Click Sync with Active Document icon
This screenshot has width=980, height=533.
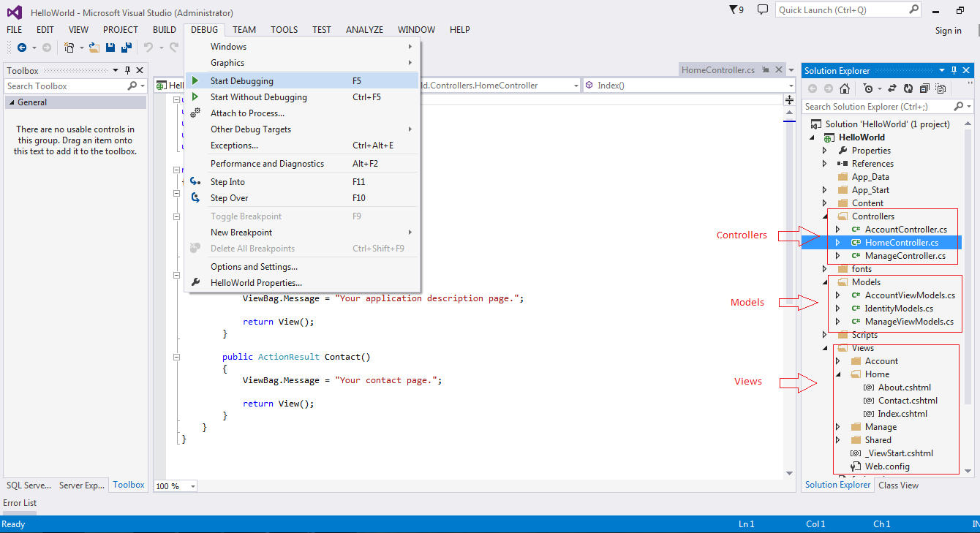click(x=892, y=88)
